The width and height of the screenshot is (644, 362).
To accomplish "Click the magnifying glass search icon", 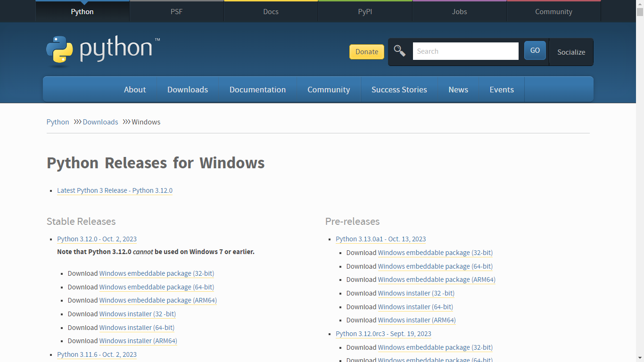I will tap(399, 51).
